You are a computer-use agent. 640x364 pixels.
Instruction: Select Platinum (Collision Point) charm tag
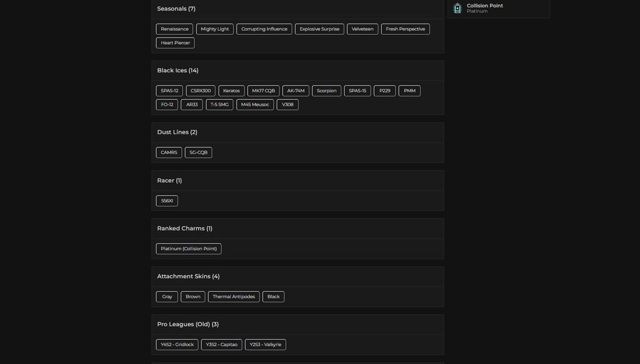coord(189,249)
